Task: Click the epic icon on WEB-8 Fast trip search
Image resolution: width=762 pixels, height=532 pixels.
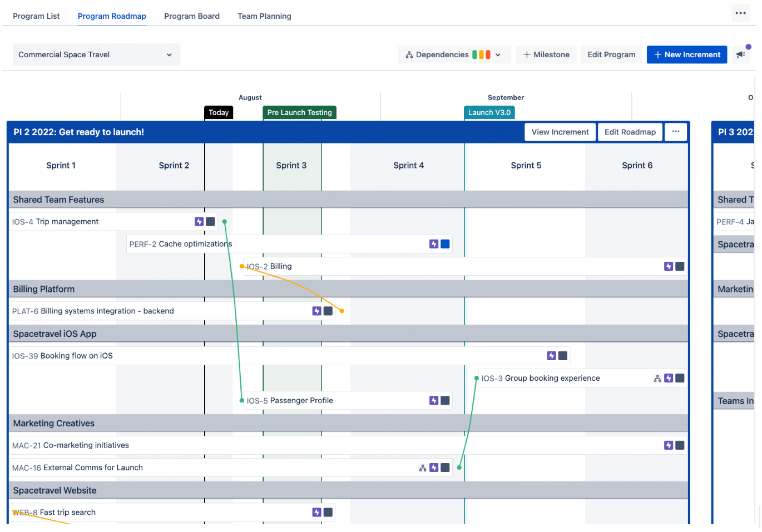Action: (317, 512)
